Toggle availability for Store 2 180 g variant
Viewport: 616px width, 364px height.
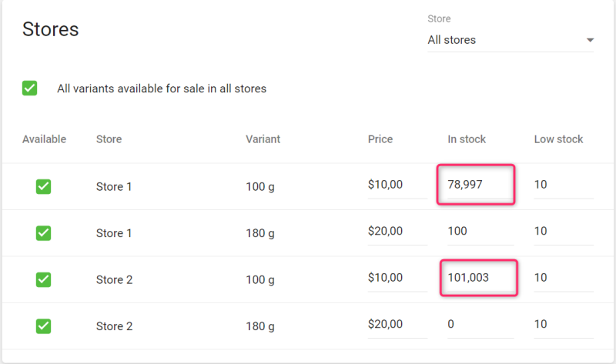pos(44,326)
